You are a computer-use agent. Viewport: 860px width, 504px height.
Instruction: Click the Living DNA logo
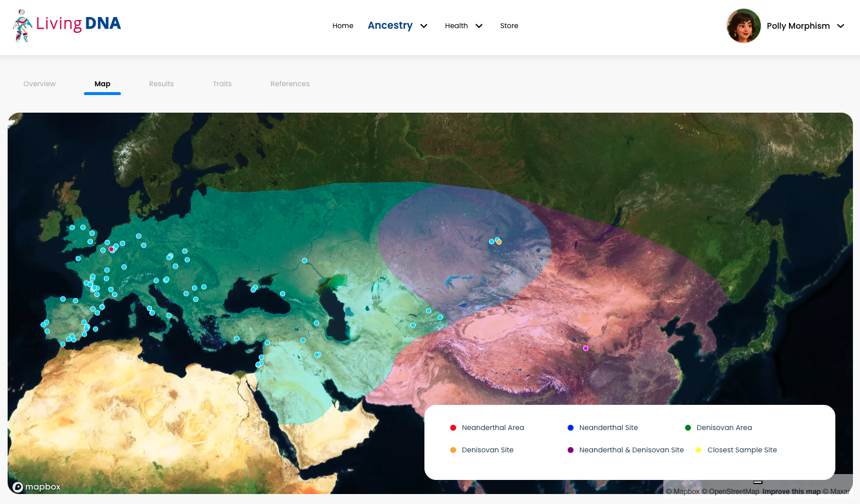click(x=67, y=25)
